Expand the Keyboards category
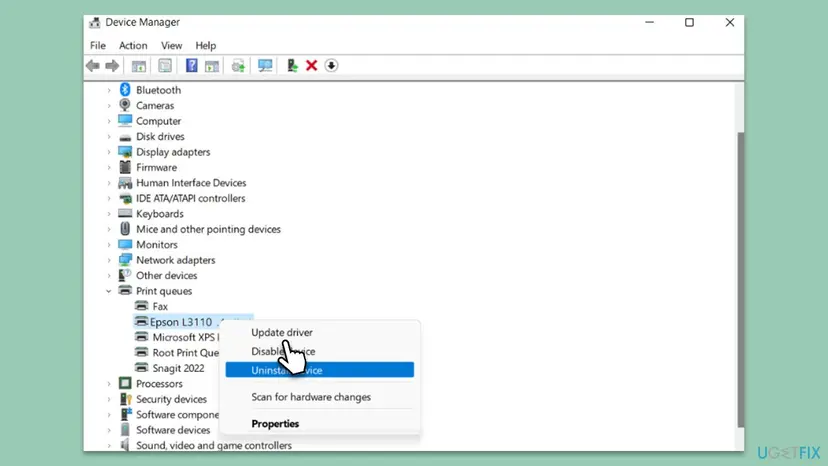The width and height of the screenshot is (828, 466). (x=109, y=214)
